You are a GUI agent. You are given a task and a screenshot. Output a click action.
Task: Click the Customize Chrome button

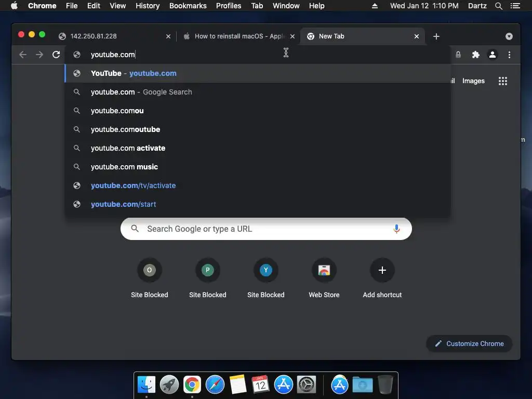point(469,343)
